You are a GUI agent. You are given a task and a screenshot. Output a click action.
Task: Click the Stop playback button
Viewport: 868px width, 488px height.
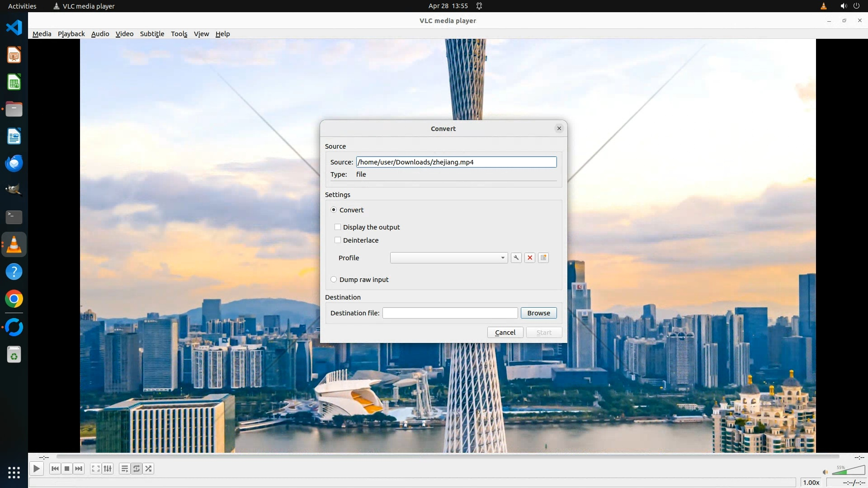click(67, 469)
